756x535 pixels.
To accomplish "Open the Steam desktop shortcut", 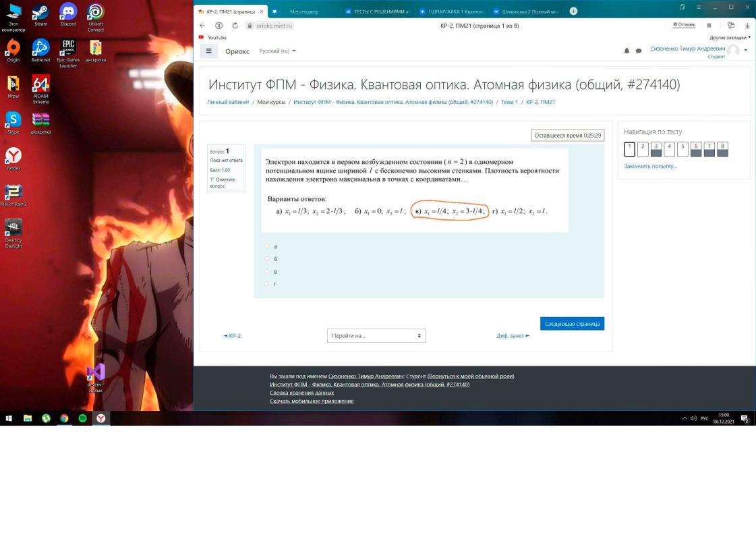I will 40,14.
